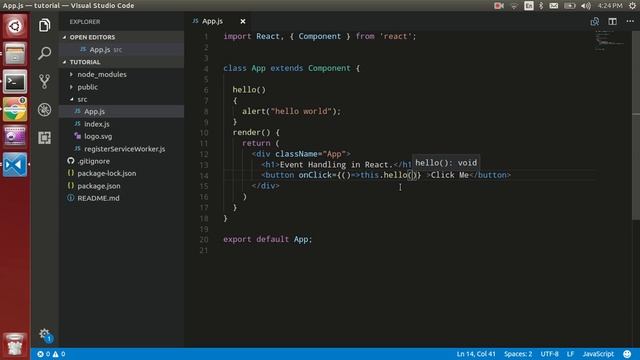Open the mail indicator in top panel

(x=554, y=6)
